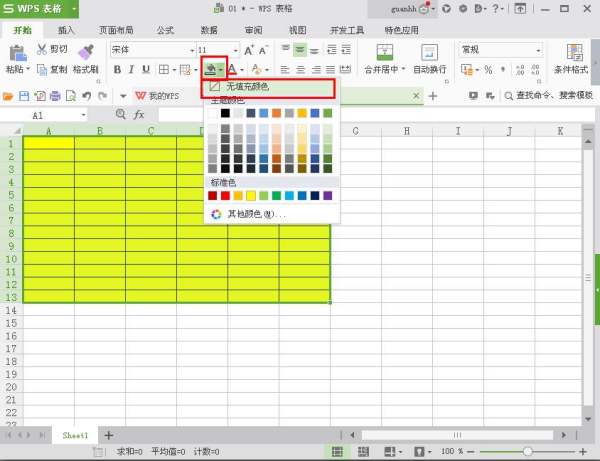Open the font name dropdown (宋体)

(x=191, y=49)
